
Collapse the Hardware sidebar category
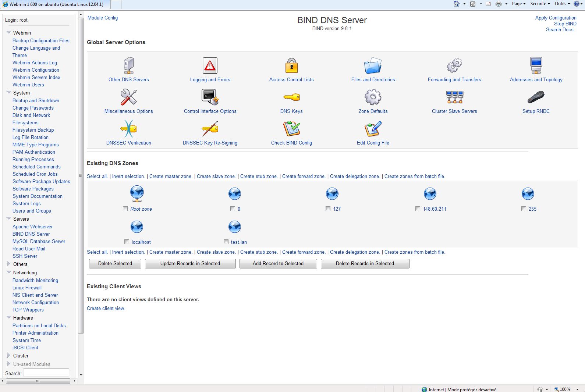[9, 317]
